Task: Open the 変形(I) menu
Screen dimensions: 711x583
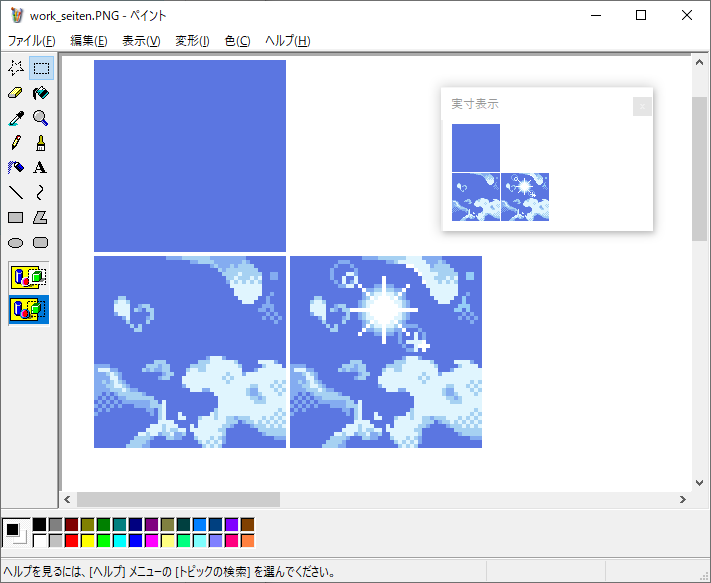Action: 192,41
